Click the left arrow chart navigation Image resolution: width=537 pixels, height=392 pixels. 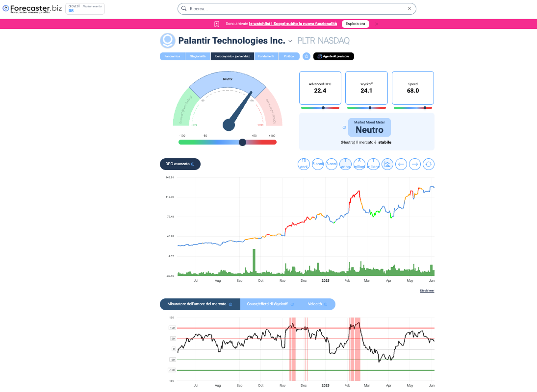(401, 164)
